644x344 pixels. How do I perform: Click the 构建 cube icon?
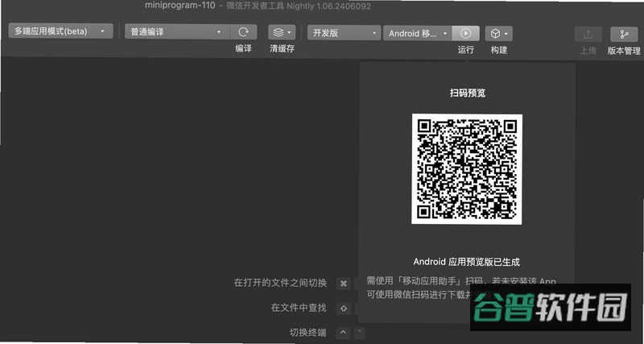point(495,34)
